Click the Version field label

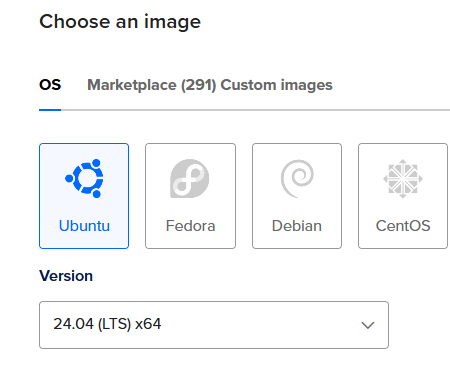pos(66,276)
